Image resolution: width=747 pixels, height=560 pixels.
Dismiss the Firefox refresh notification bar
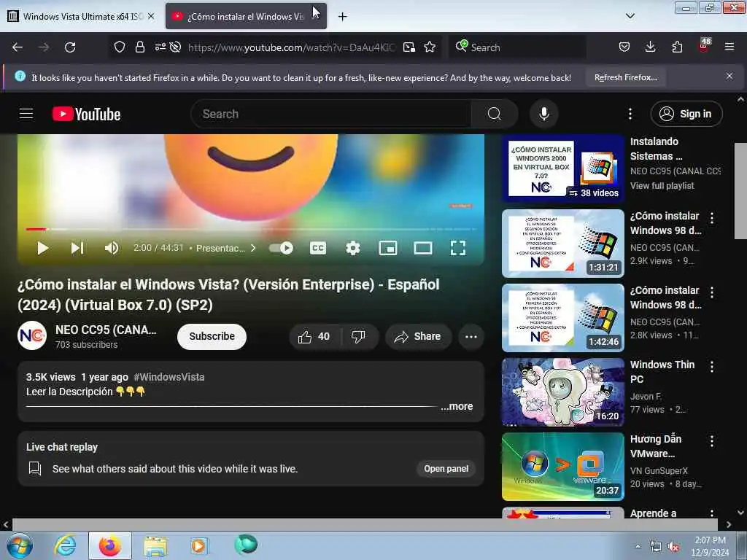pyautogui.click(x=729, y=76)
